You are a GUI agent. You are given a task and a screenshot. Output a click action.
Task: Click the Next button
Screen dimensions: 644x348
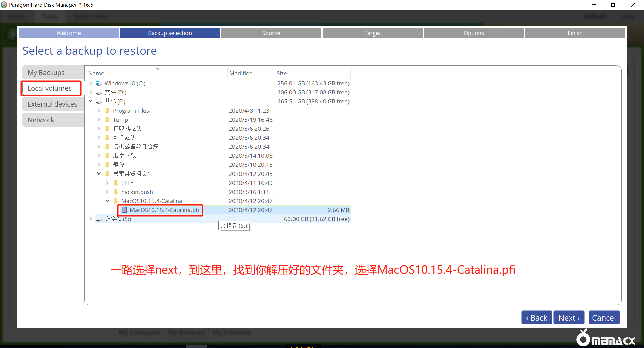pyautogui.click(x=569, y=318)
